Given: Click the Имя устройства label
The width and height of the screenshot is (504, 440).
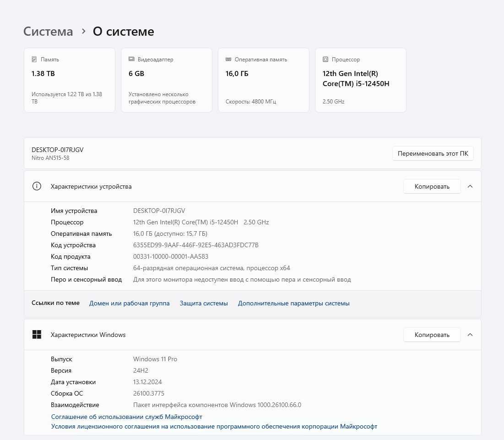Looking at the screenshot, I should (74, 211).
